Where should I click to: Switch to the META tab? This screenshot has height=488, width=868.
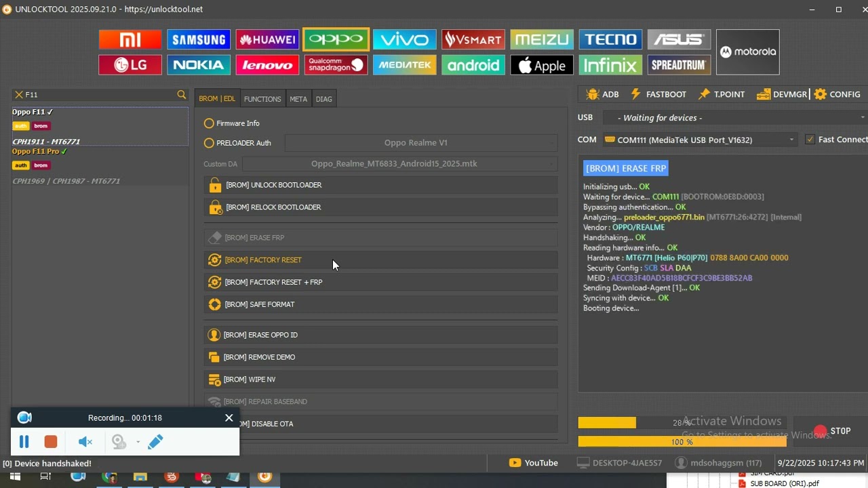pyautogui.click(x=298, y=99)
